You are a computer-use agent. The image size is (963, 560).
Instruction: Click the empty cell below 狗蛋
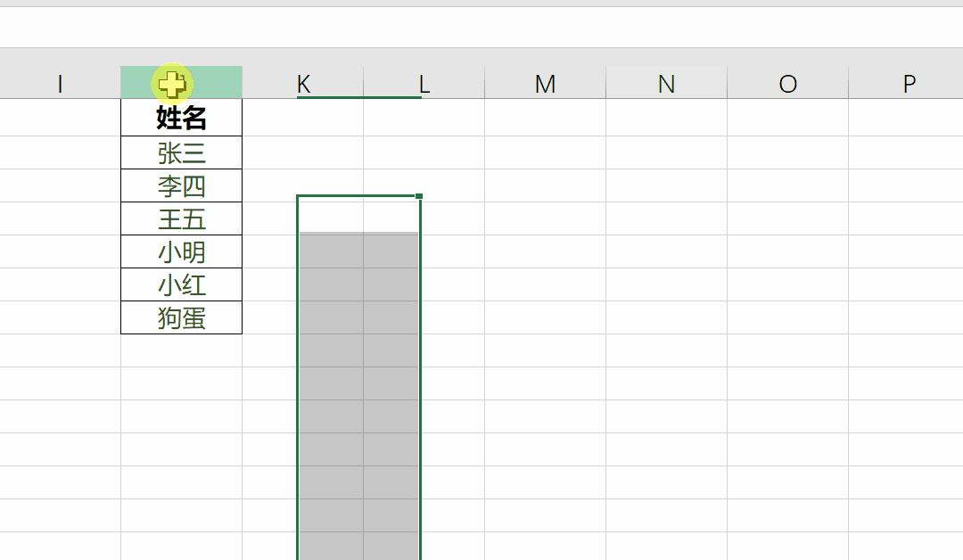click(181, 351)
